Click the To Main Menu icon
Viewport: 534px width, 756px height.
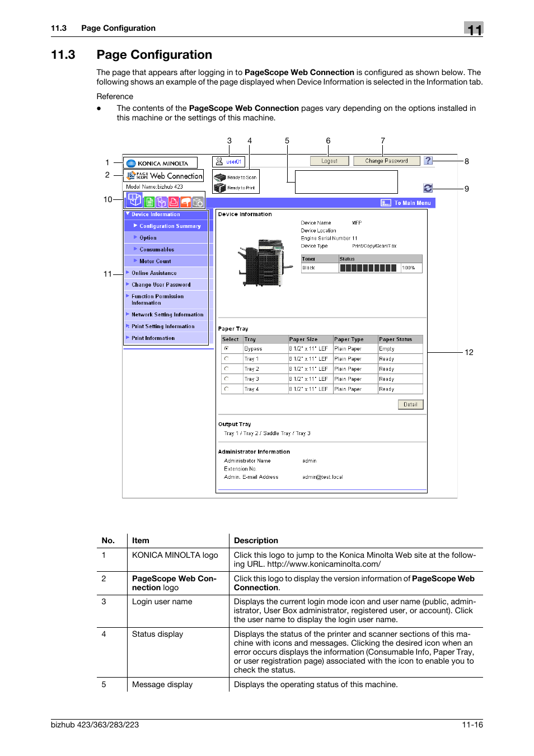[x=386, y=203]
